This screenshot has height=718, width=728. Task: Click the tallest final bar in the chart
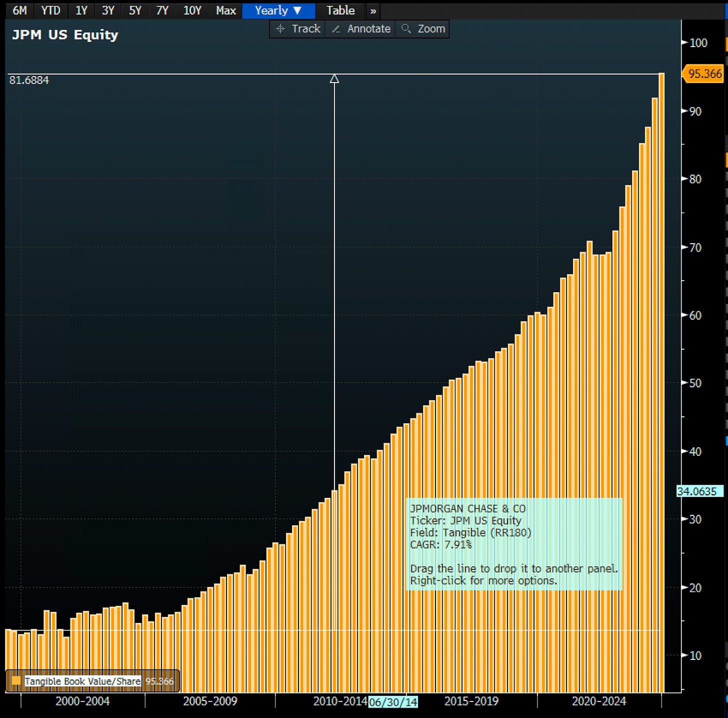coord(661,383)
